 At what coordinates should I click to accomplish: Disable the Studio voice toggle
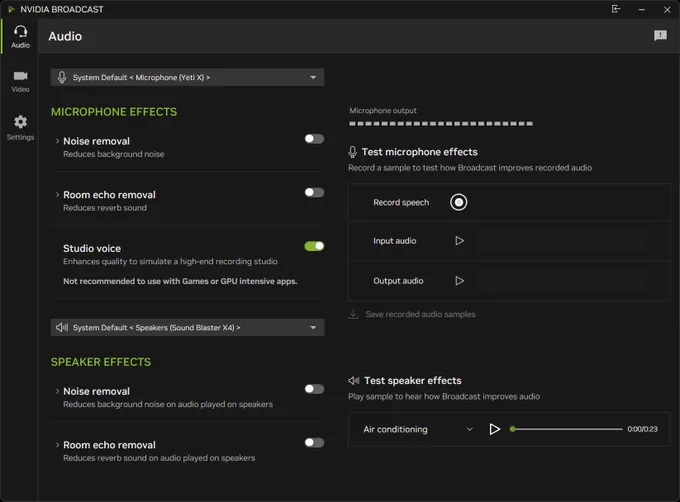coord(314,246)
